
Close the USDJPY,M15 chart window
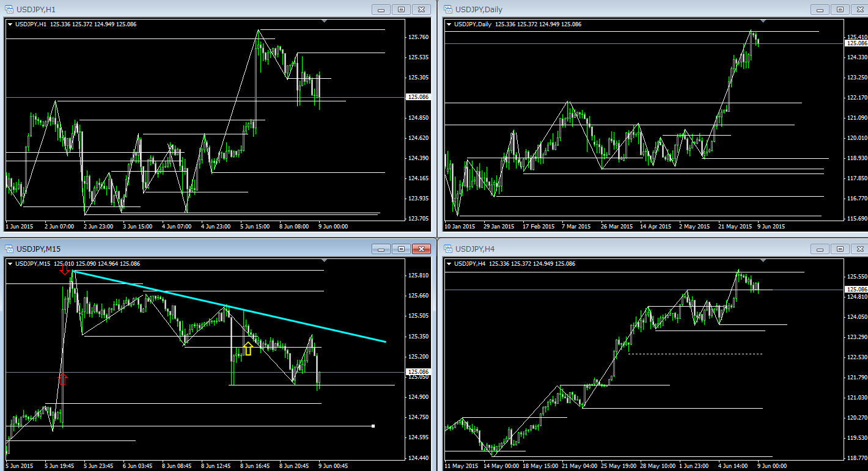(x=421, y=249)
